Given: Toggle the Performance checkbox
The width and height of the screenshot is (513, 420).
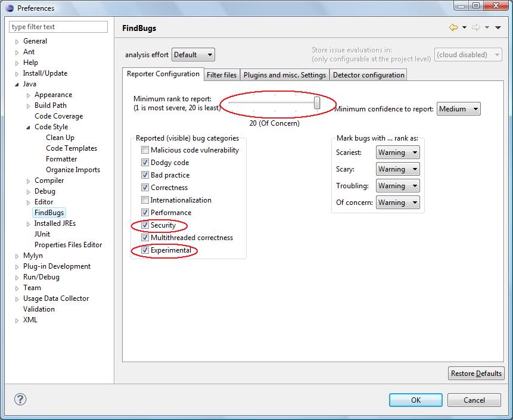Looking at the screenshot, I should coord(145,212).
